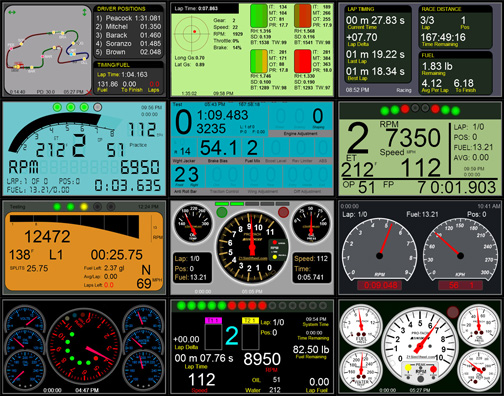Click the solid red tire temperature block

303,61
